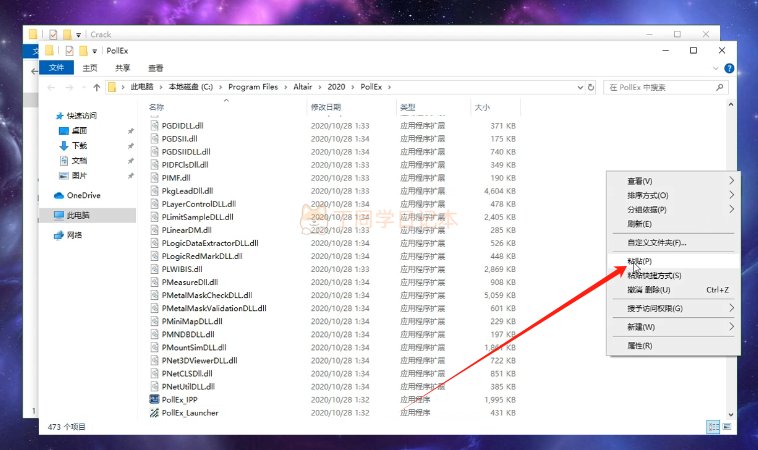Open the help question mark icon
This screenshot has height=450, width=758.
tap(729, 68)
